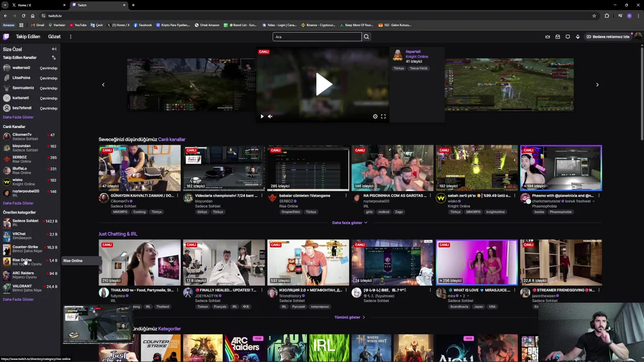Expand Daha Fazla Göster under Canlı Kanallar
The width and height of the screenshot is (644, 362).
pos(18,203)
